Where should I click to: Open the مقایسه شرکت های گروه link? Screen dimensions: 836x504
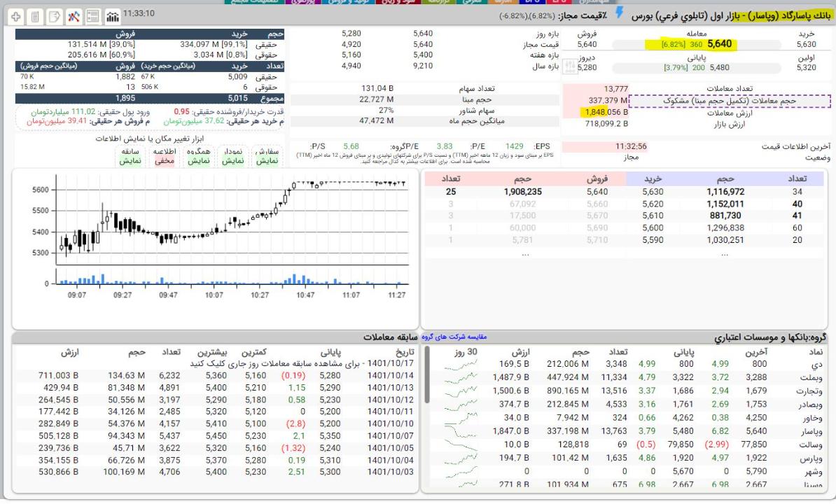click(x=453, y=337)
